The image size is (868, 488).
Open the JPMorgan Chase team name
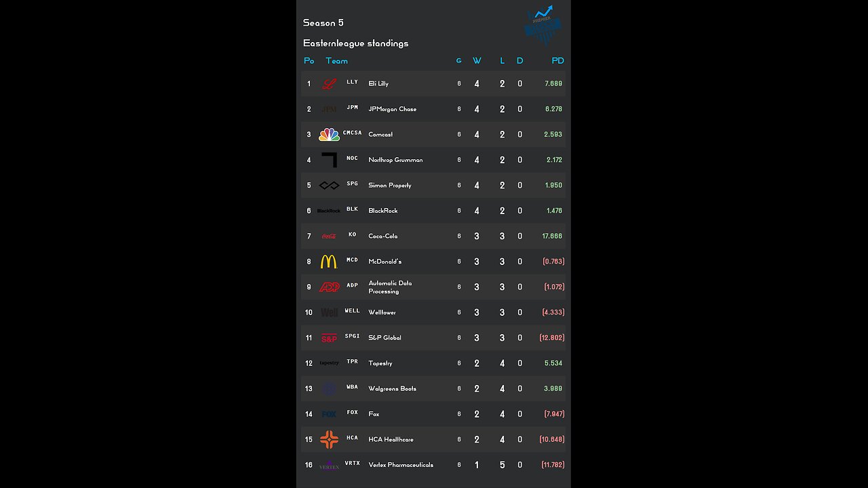click(x=392, y=109)
